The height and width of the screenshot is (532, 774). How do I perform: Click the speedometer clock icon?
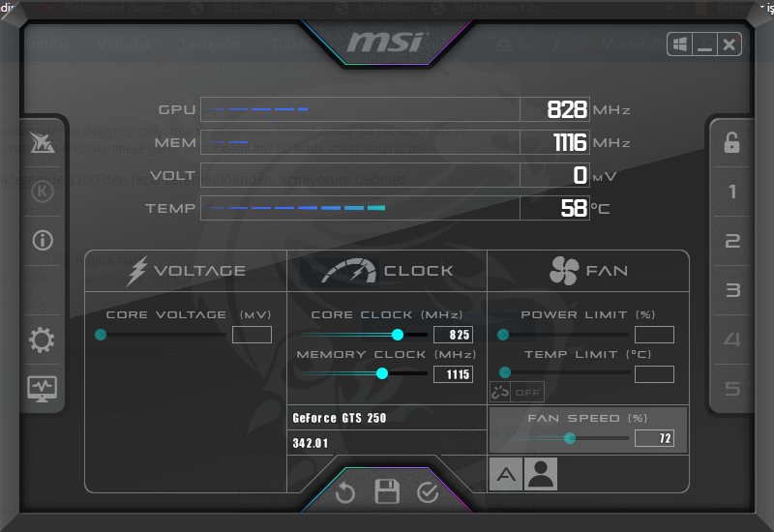[x=349, y=271]
